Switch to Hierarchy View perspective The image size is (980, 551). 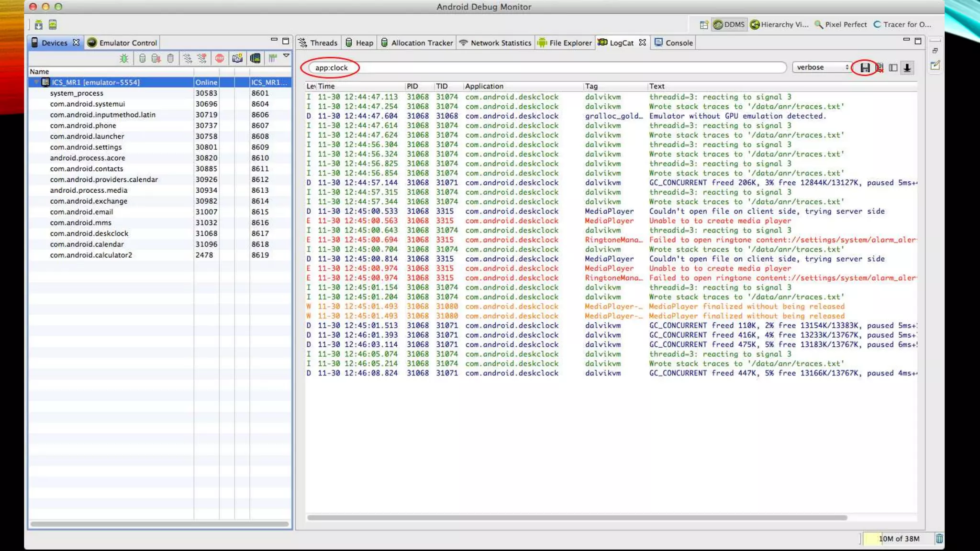[779, 24]
